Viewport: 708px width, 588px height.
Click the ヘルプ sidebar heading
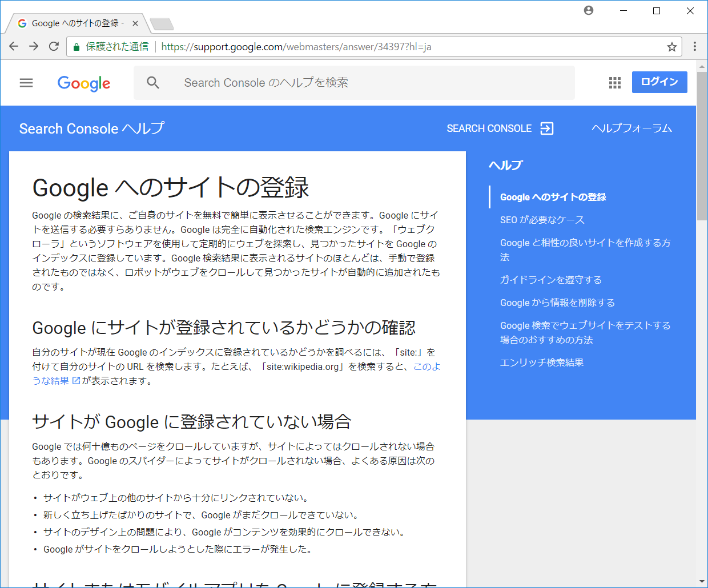tap(506, 166)
